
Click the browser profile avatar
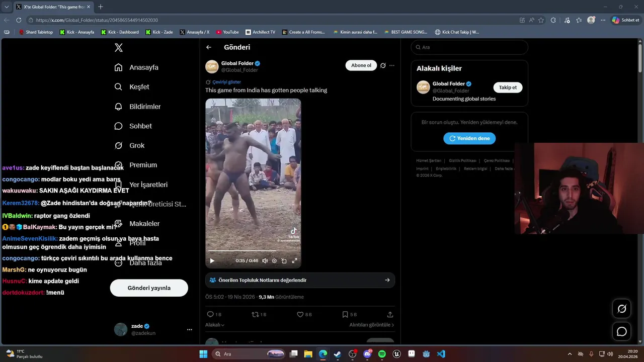tap(591, 20)
